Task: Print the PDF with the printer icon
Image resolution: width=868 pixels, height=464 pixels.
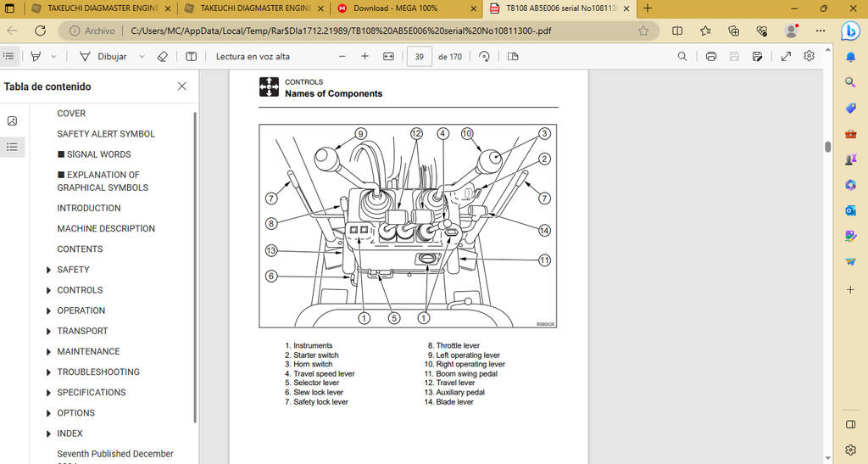Action: 711,57
